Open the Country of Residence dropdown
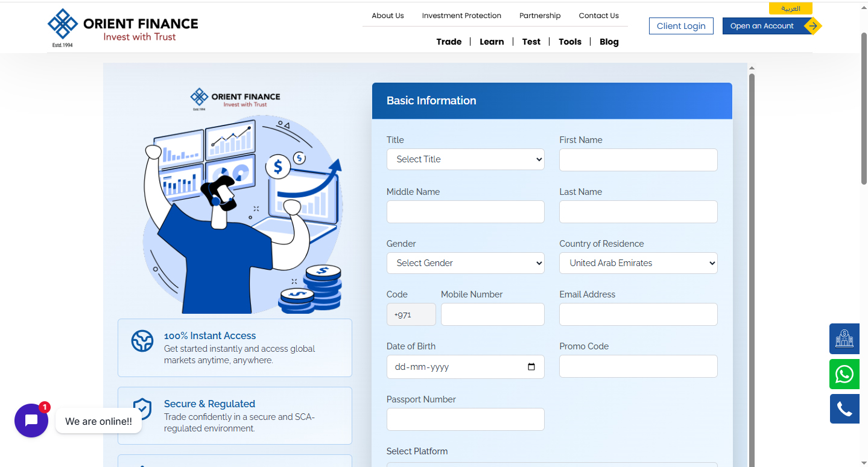Viewport: 868px width, 467px height. [x=638, y=263]
